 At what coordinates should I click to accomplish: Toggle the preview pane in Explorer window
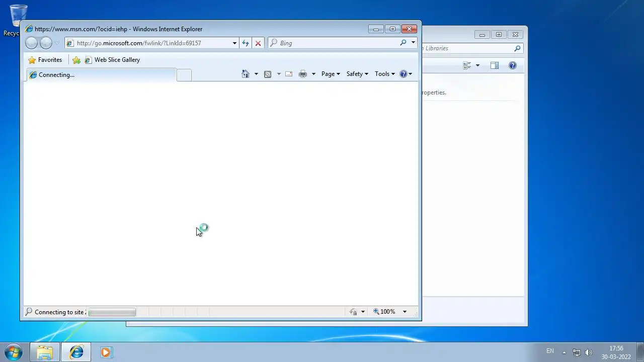point(495,65)
